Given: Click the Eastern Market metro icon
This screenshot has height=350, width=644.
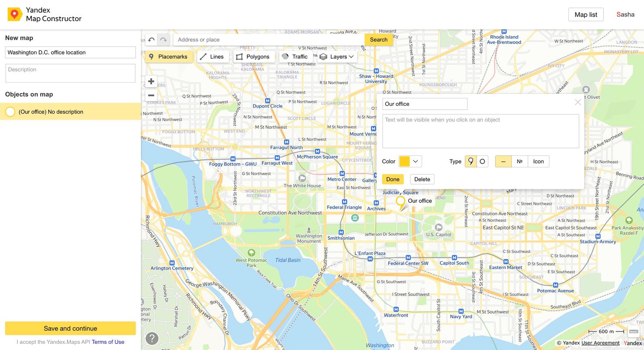Looking at the screenshot, I should coord(506,261).
